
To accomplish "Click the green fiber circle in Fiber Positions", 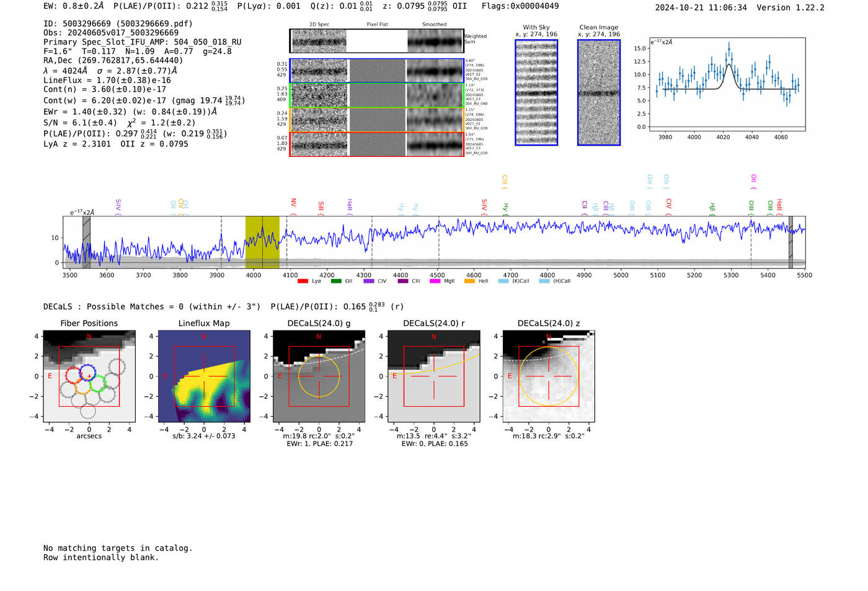I will pyautogui.click(x=97, y=384).
